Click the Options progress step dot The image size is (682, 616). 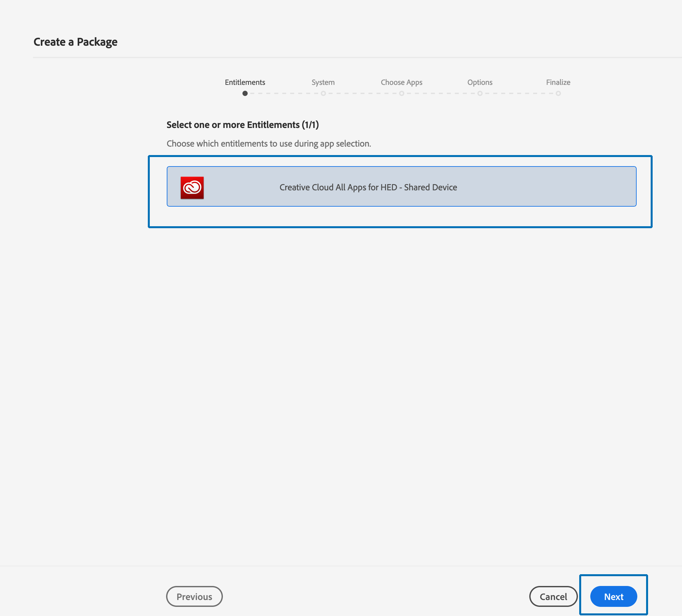tap(480, 93)
